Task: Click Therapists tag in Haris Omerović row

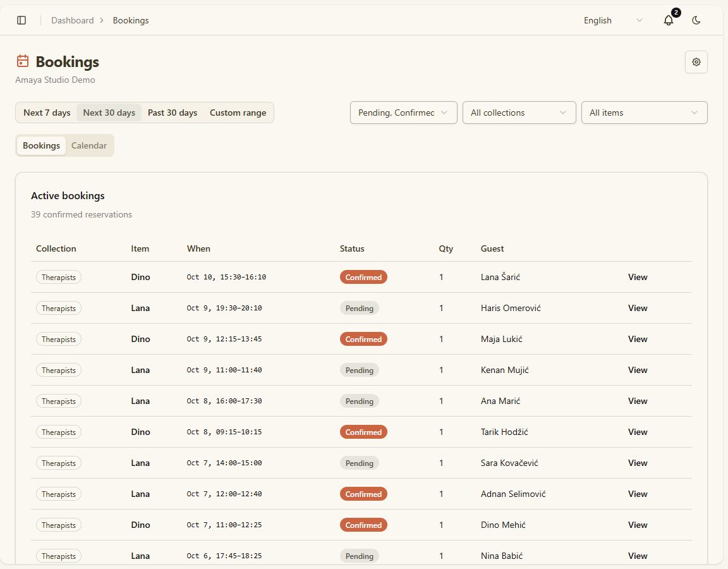Action: click(59, 308)
